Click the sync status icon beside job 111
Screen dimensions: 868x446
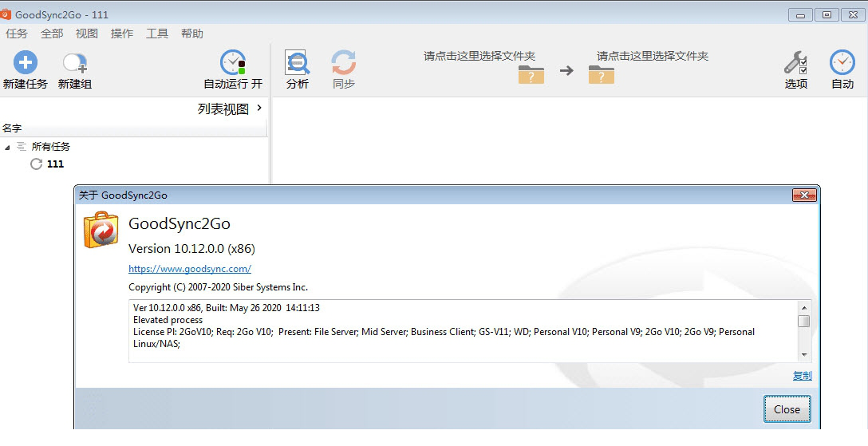pyautogui.click(x=37, y=164)
